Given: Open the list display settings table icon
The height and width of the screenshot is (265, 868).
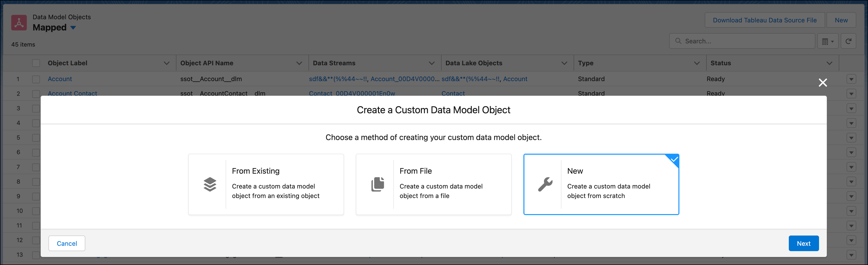Looking at the screenshot, I should pyautogui.click(x=827, y=41).
